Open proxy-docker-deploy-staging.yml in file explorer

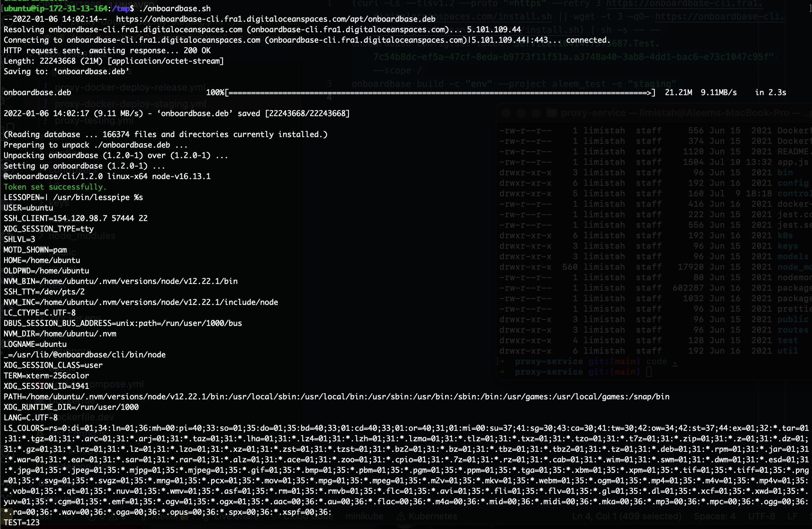[x=130, y=104]
